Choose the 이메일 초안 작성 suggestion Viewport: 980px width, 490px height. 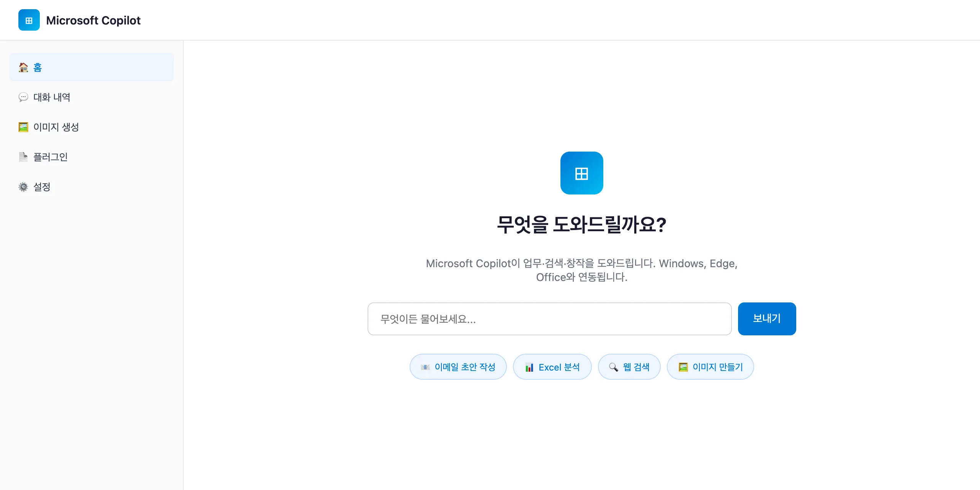point(458,367)
